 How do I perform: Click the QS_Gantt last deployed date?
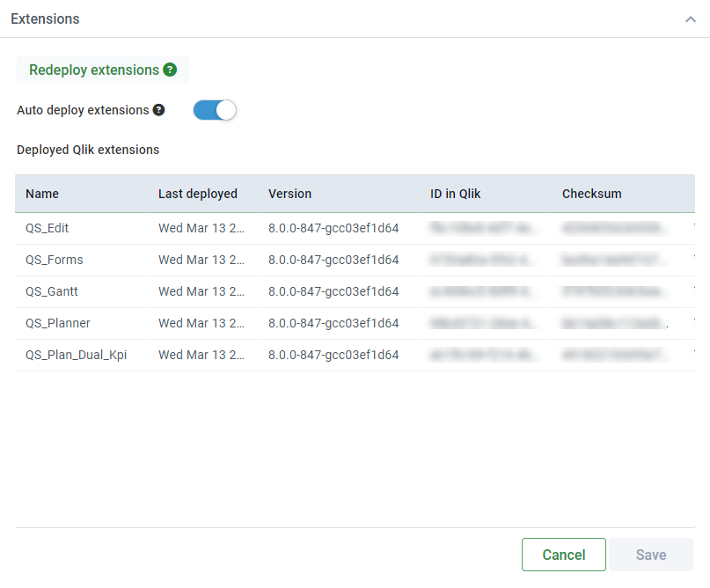pos(201,291)
